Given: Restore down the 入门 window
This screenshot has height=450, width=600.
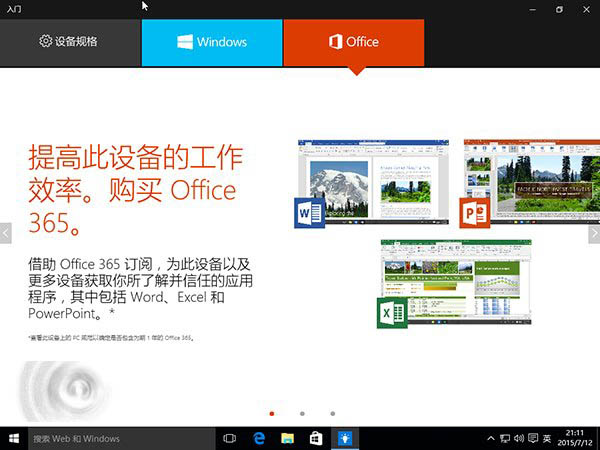Looking at the screenshot, I should tap(559, 9).
